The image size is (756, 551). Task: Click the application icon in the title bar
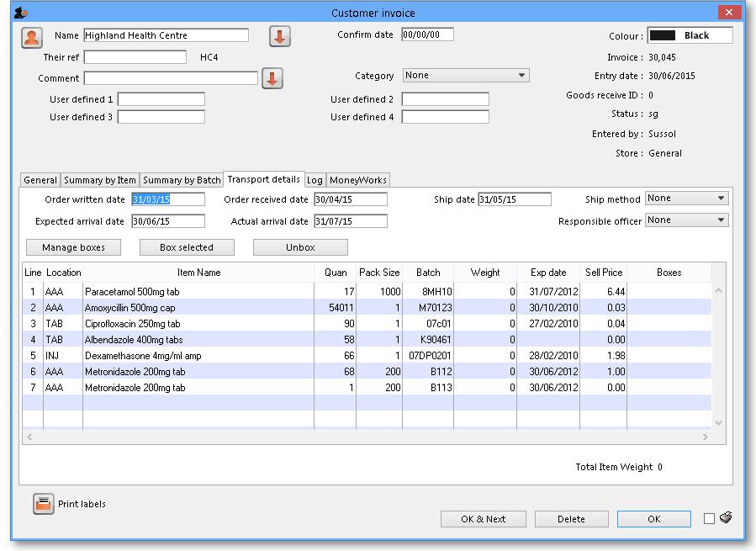(20, 13)
